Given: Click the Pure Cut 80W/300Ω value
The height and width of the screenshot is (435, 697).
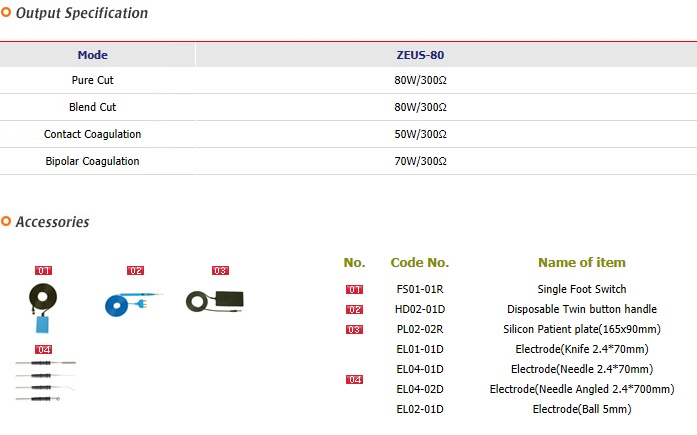Looking at the screenshot, I should click(x=420, y=80).
